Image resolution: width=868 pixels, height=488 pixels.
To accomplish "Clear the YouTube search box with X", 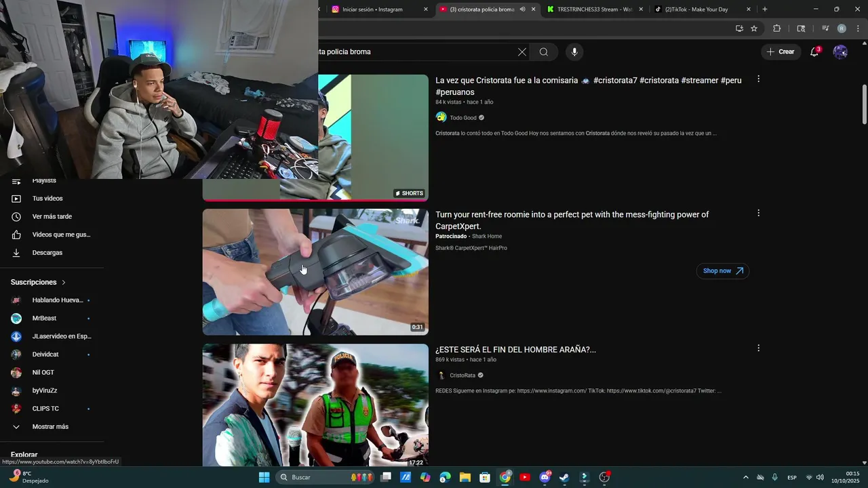I will click(x=521, y=52).
